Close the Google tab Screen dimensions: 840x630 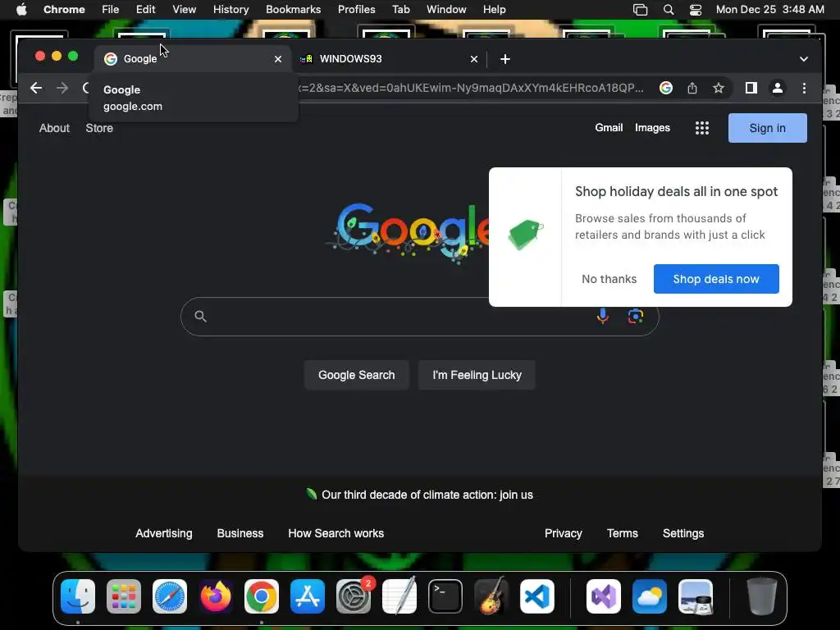tap(278, 59)
